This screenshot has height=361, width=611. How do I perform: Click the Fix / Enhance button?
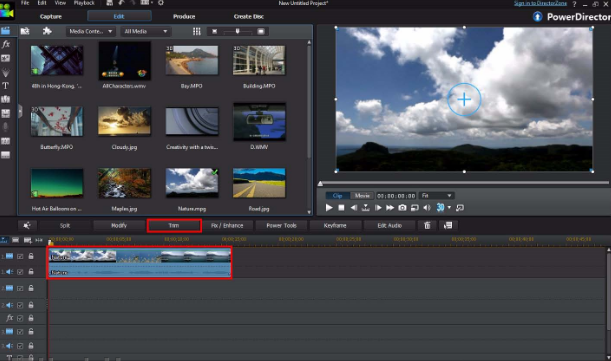227,225
